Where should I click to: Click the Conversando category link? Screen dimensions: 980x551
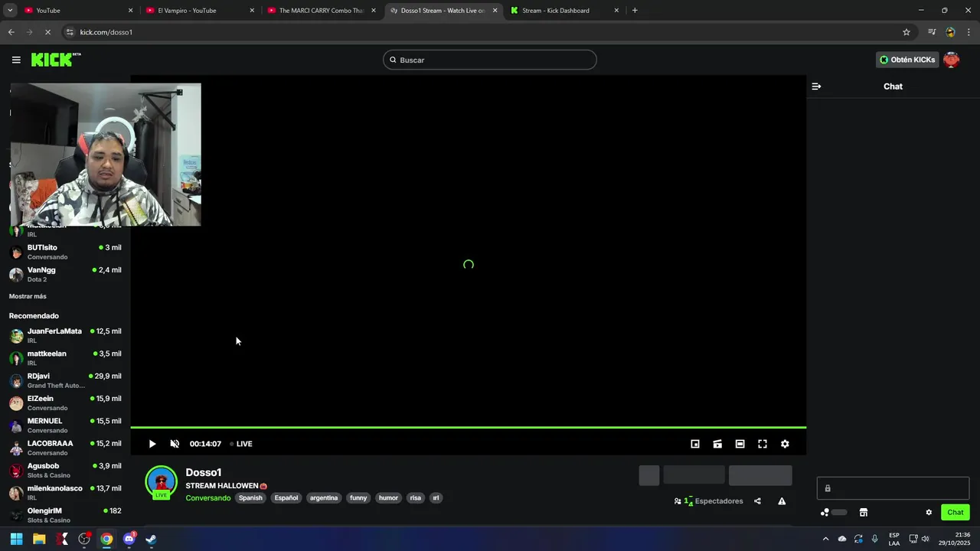point(207,498)
